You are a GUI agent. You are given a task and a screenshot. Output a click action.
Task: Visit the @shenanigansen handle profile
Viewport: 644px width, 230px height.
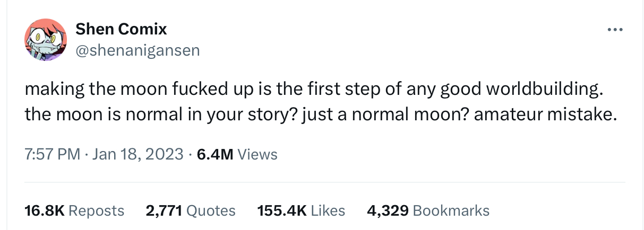pyautogui.click(x=138, y=50)
